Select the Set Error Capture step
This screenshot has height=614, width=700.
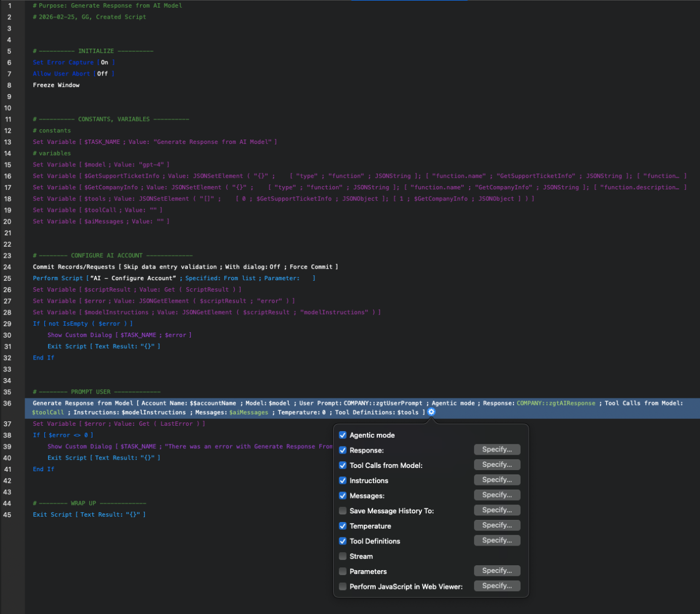[74, 62]
